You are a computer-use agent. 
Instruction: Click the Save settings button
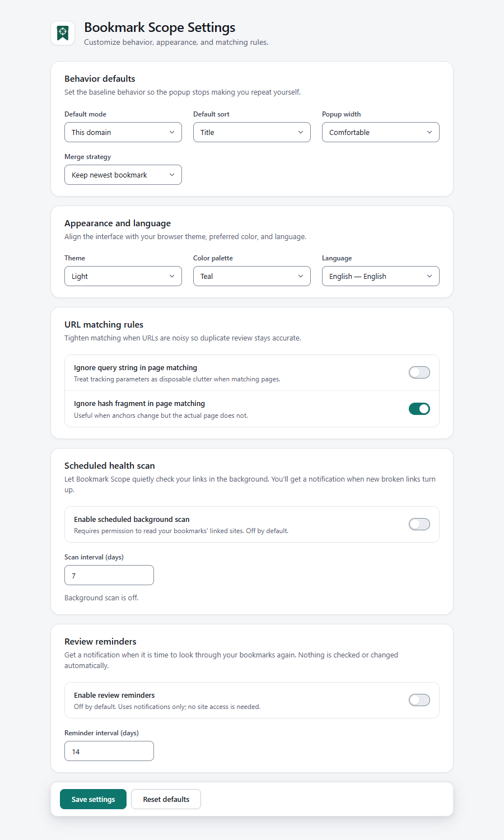[x=93, y=799]
